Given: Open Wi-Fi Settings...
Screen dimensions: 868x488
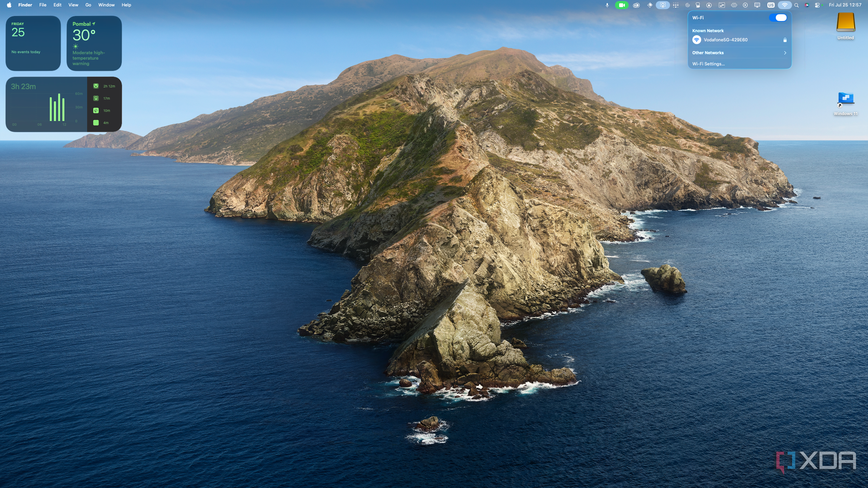Looking at the screenshot, I should pos(708,64).
